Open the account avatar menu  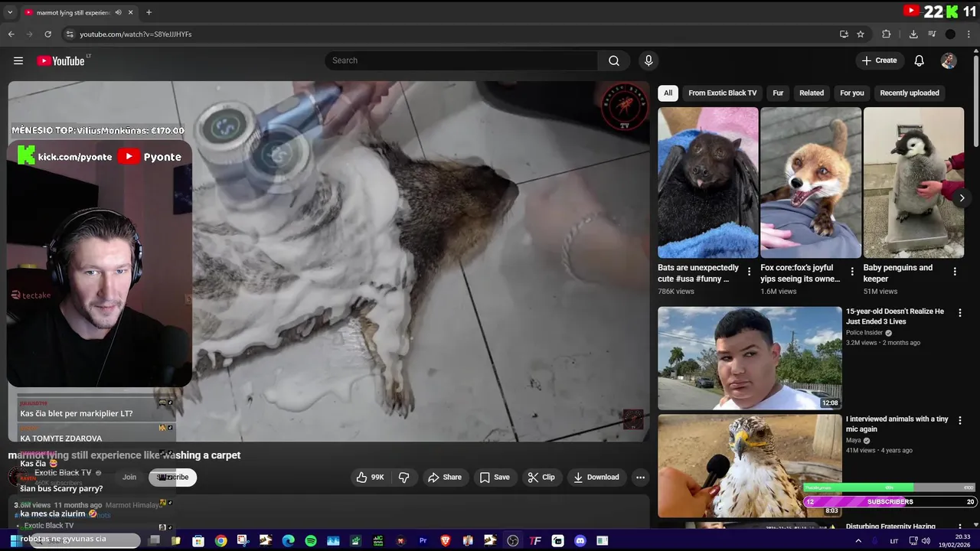click(949, 60)
